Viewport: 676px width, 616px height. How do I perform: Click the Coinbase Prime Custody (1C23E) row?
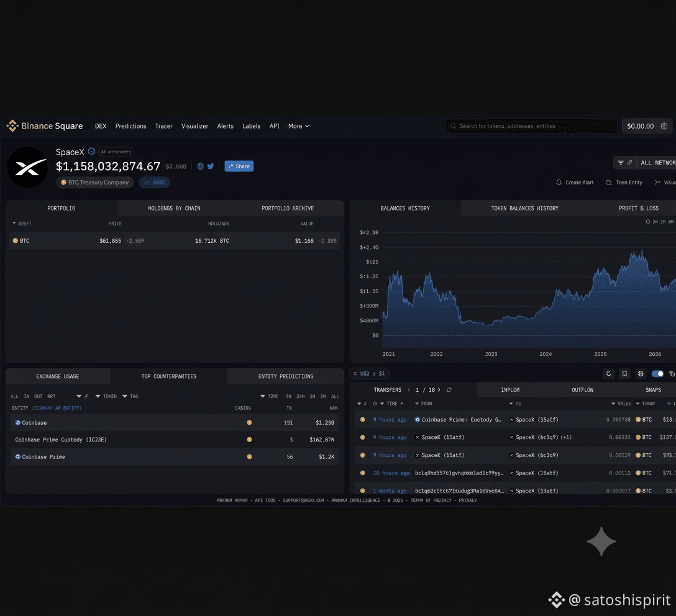[175, 440]
